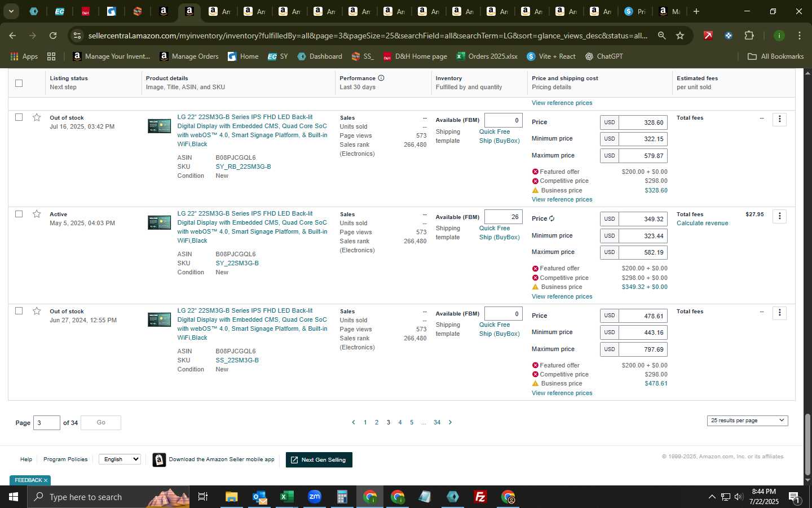
Task: Click product thumbnail for SY_22SM3G-B listing
Action: click(159, 223)
